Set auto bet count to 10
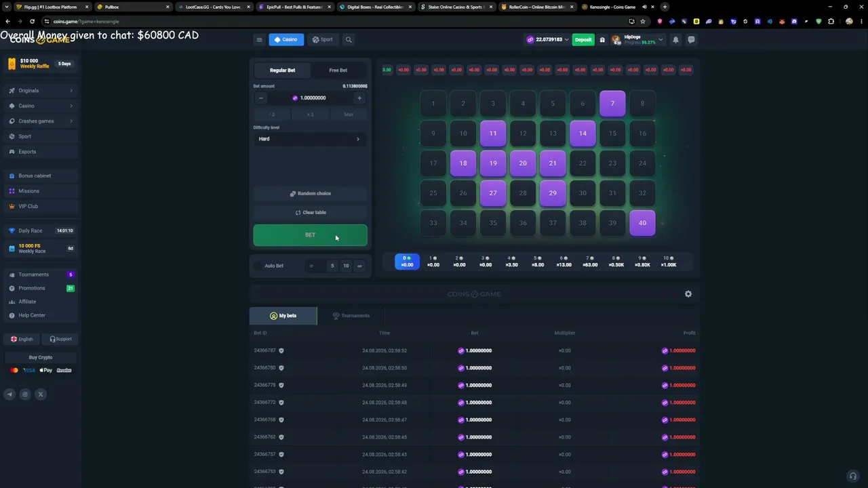The width and height of the screenshot is (868, 488). pos(346,266)
